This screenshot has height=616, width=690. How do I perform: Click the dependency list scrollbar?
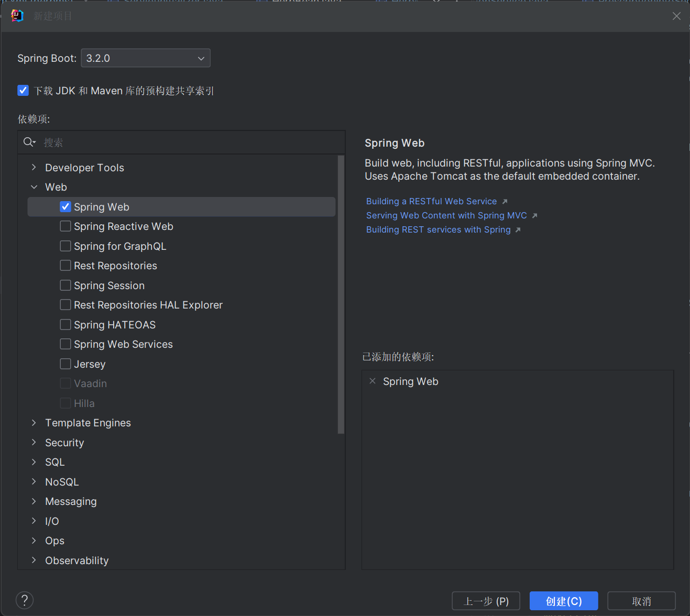(x=341, y=294)
